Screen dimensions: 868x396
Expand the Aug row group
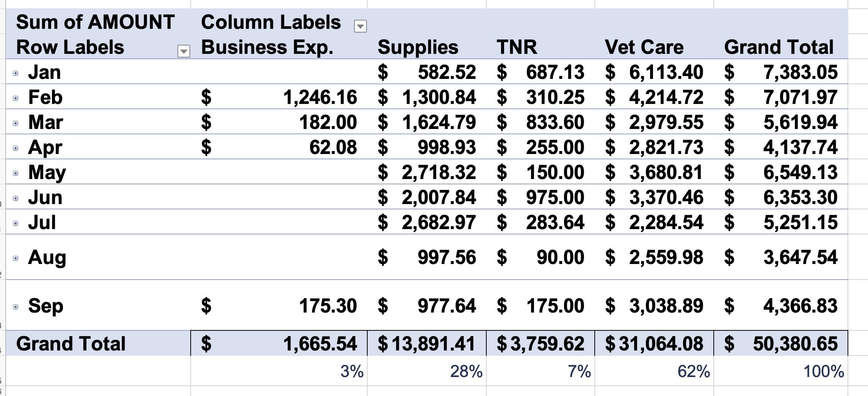[16, 258]
